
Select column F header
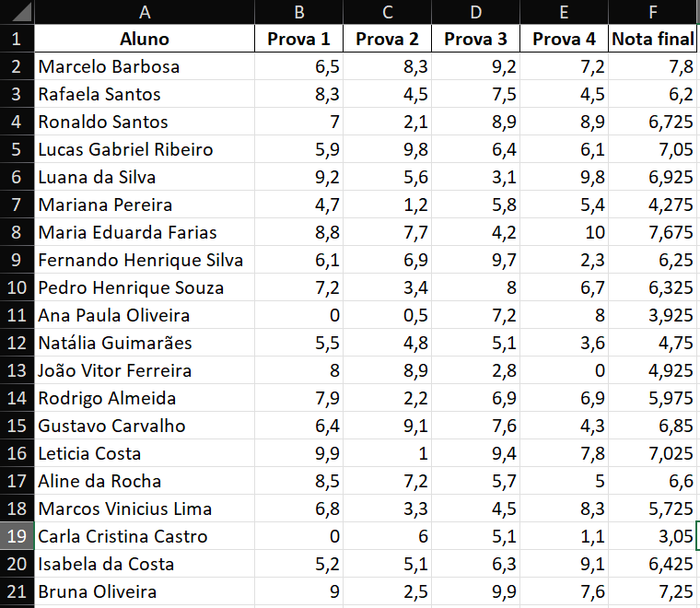[653, 12]
